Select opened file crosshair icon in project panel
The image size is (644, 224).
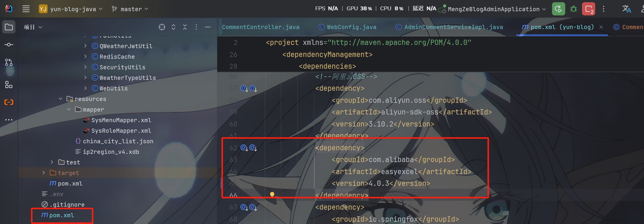tap(162, 27)
